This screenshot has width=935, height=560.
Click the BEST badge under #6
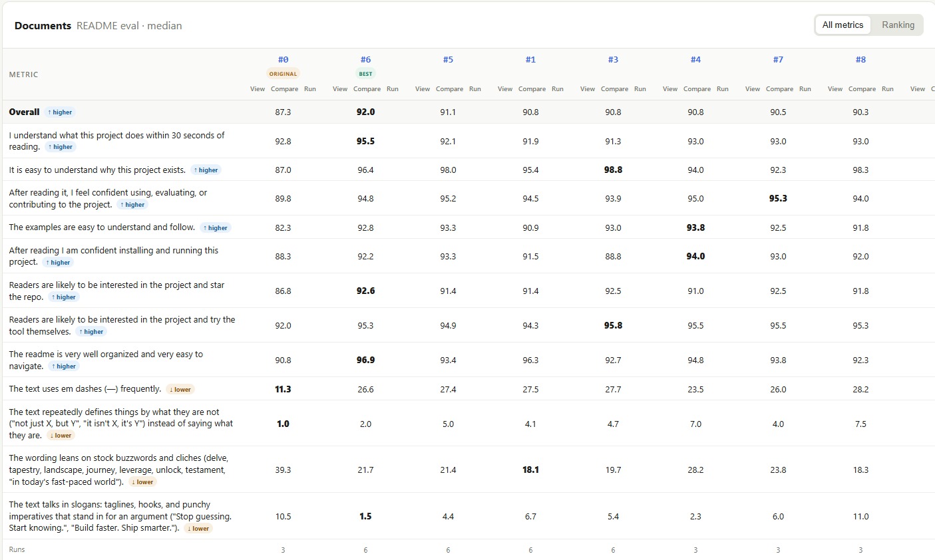pos(365,74)
